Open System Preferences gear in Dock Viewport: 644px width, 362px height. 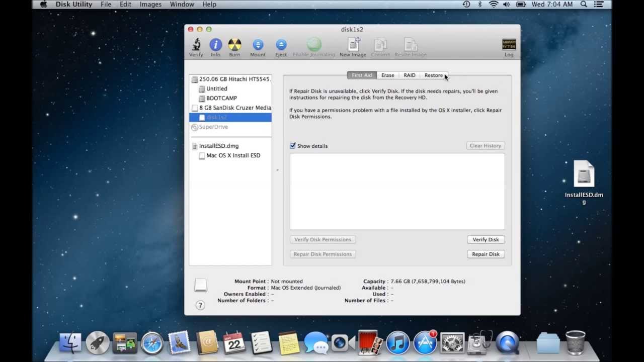(x=452, y=343)
